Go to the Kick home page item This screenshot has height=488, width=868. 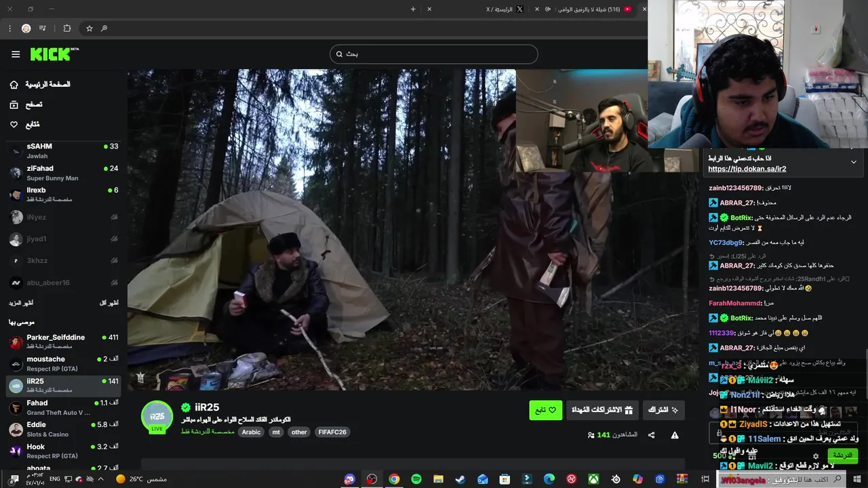click(41, 85)
